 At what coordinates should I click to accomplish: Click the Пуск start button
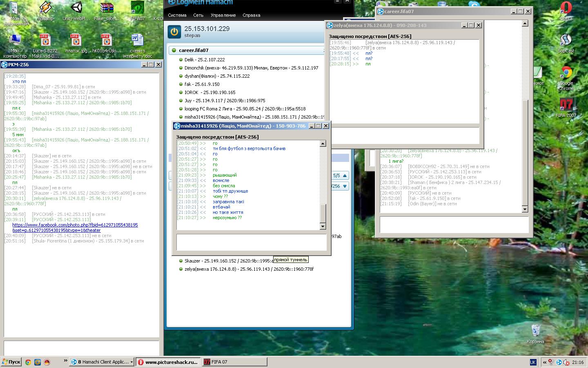[x=11, y=362]
